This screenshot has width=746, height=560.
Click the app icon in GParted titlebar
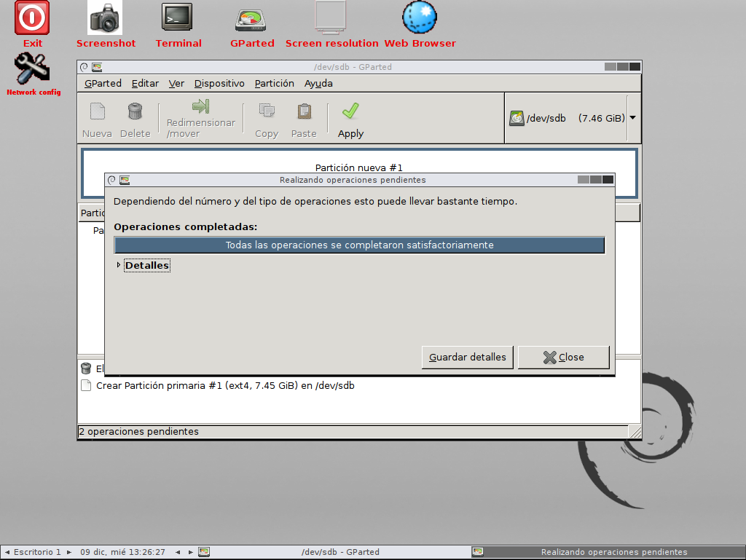[x=97, y=67]
